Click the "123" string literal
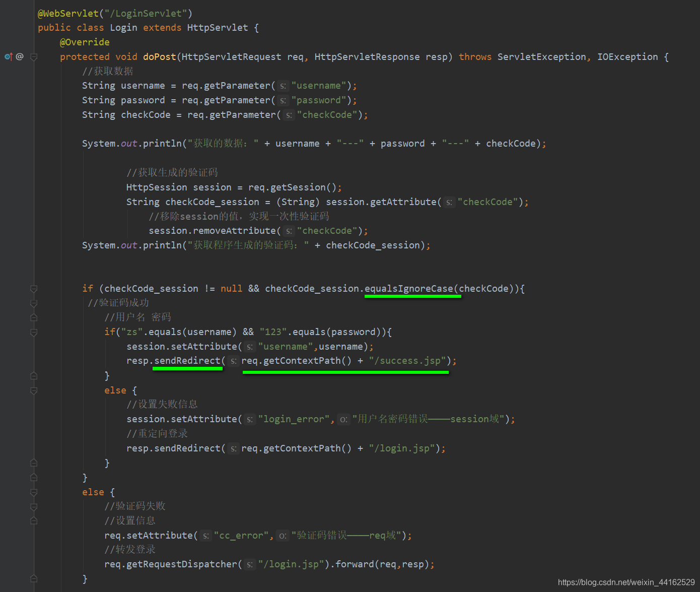Screen dimensions: 700x592 (x=273, y=332)
